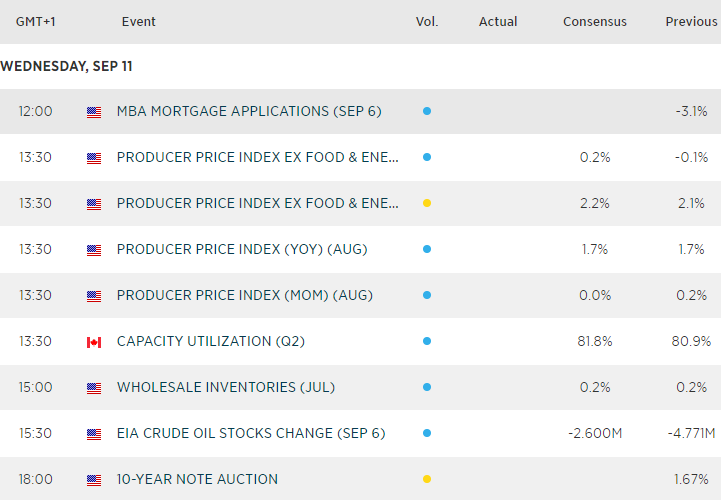Image resolution: width=721 pixels, height=500 pixels.
Task: Click the GMT+1 time zone column header
Action: (36, 22)
